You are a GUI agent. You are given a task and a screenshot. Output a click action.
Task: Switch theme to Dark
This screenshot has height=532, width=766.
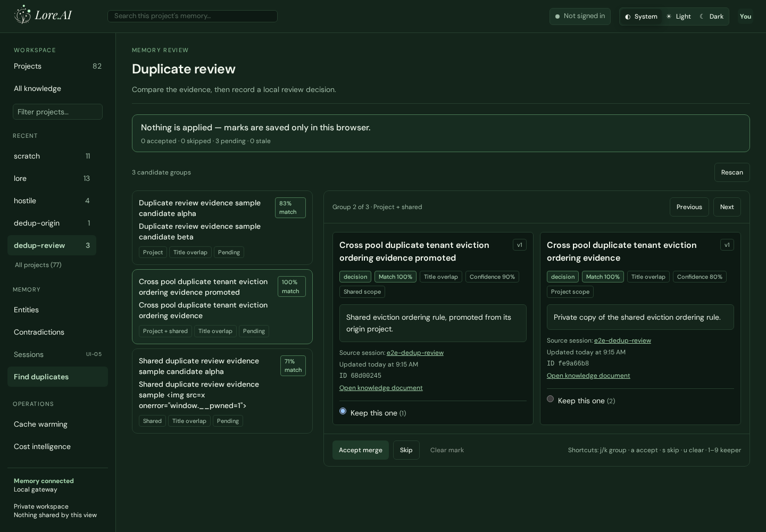(x=711, y=16)
